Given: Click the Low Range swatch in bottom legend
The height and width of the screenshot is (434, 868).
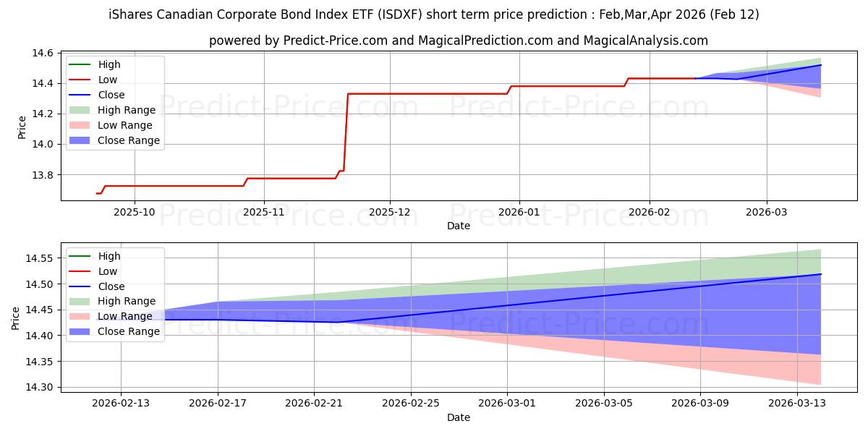Looking at the screenshot, I should (x=81, y=316).
